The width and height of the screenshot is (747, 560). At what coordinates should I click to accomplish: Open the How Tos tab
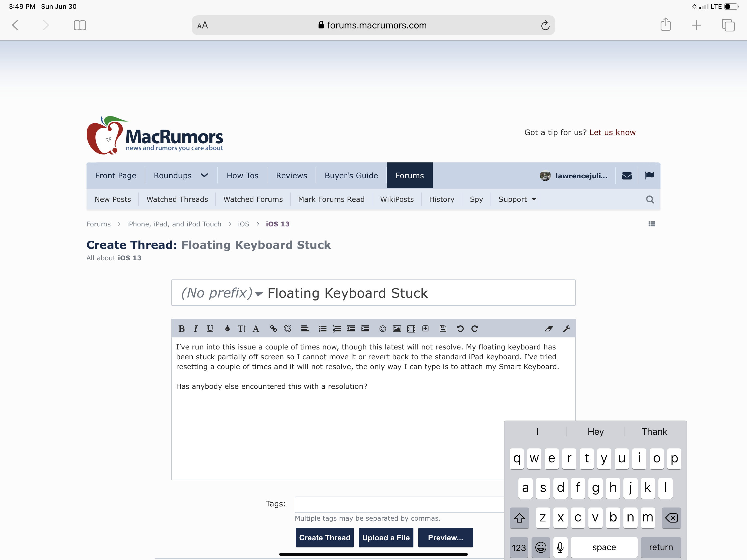coord(243,176)
